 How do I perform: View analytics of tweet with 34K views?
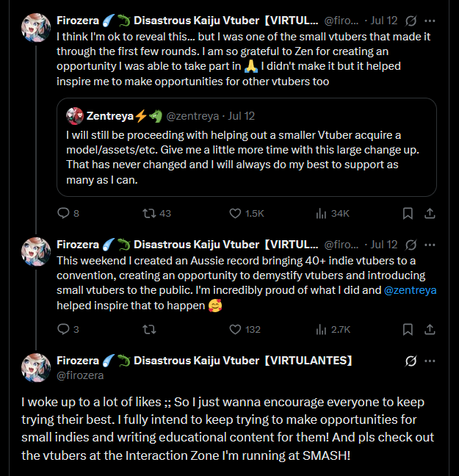pos(321,213)
